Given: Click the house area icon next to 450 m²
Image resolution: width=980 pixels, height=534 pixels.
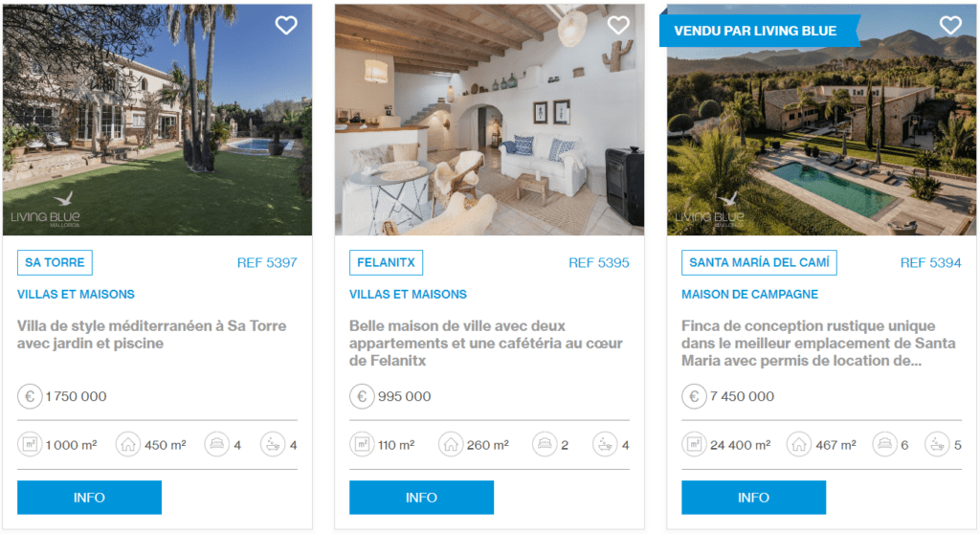Looking at the screenshot, I should (128, 445).
